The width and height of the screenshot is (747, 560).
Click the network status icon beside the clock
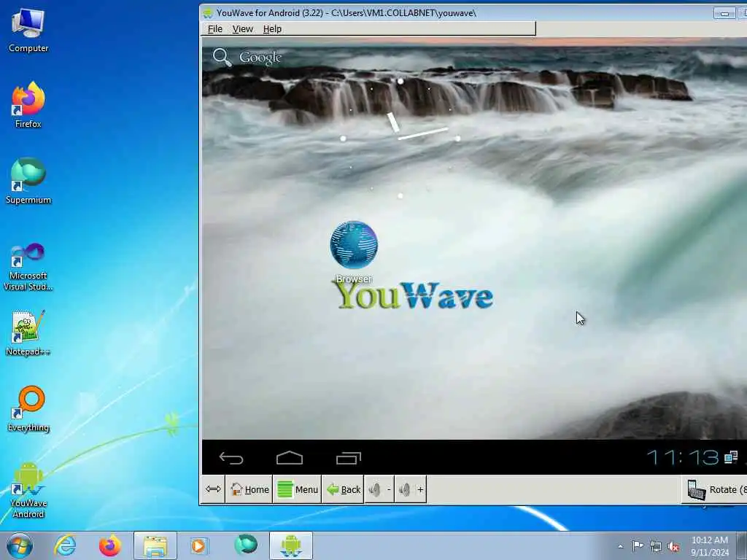point(731,458)
